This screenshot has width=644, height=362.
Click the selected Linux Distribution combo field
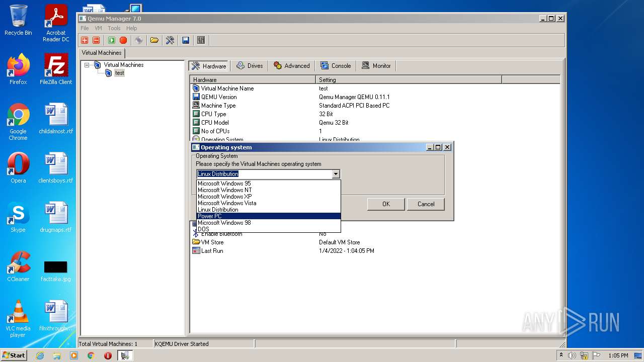click(x=264, y=174)
